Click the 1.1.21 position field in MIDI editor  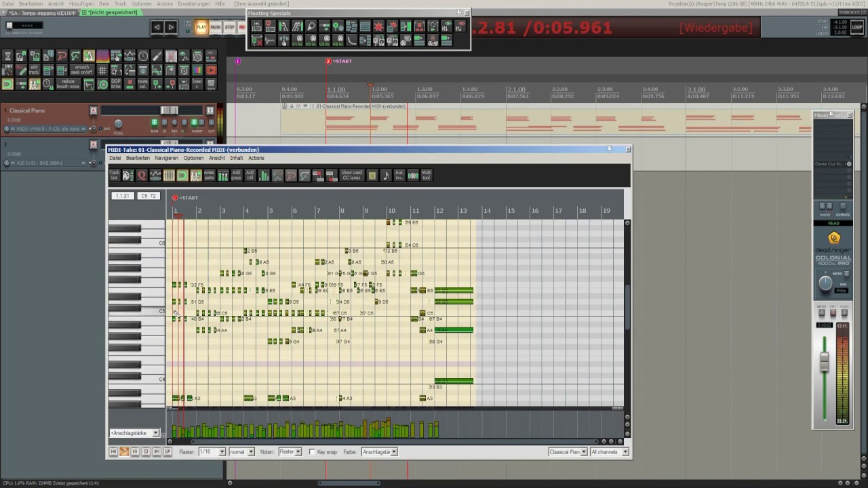click(x=123, y=196)
